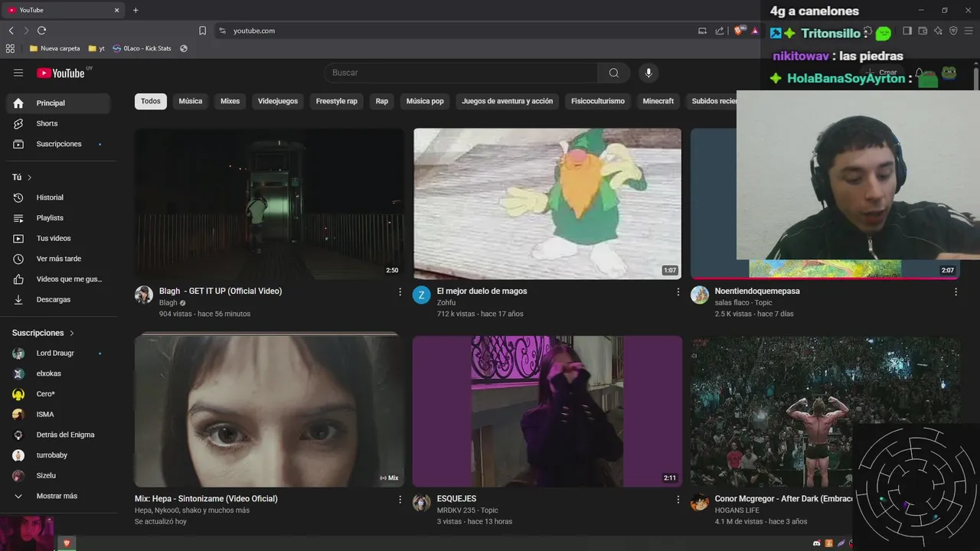The image size is (980, 551).
Task: Open Lord Draugr subscription channel
Action: click(x=58, y=354)
